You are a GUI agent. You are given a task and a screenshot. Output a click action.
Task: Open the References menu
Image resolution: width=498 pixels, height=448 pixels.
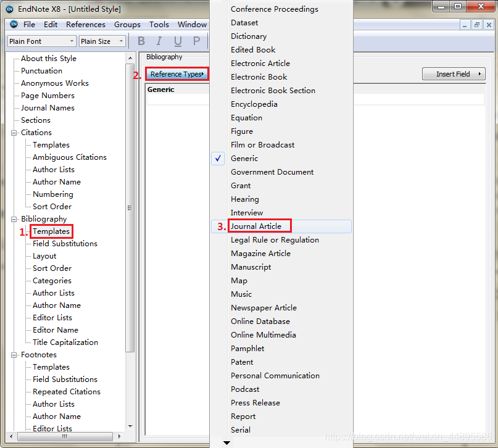pos(85,25)
